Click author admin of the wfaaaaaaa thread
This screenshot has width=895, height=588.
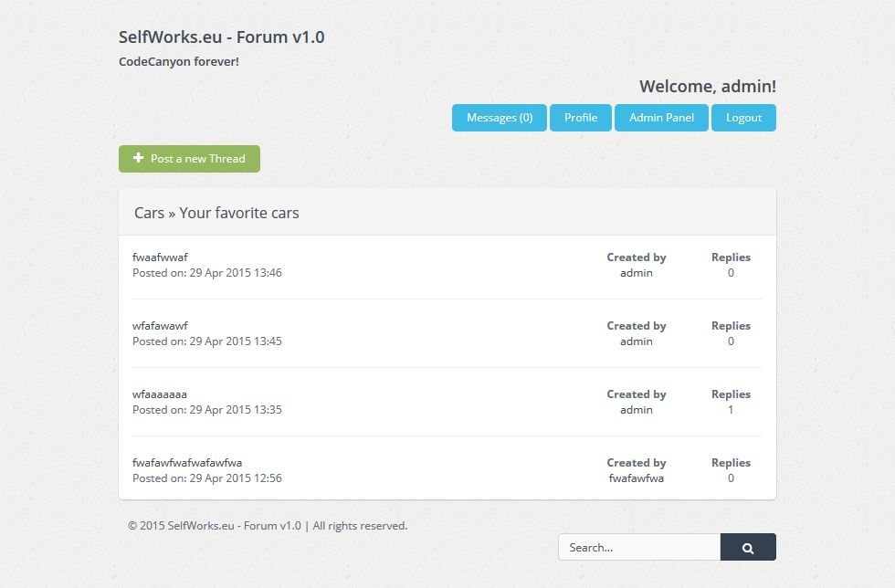[x=637, y=410]
